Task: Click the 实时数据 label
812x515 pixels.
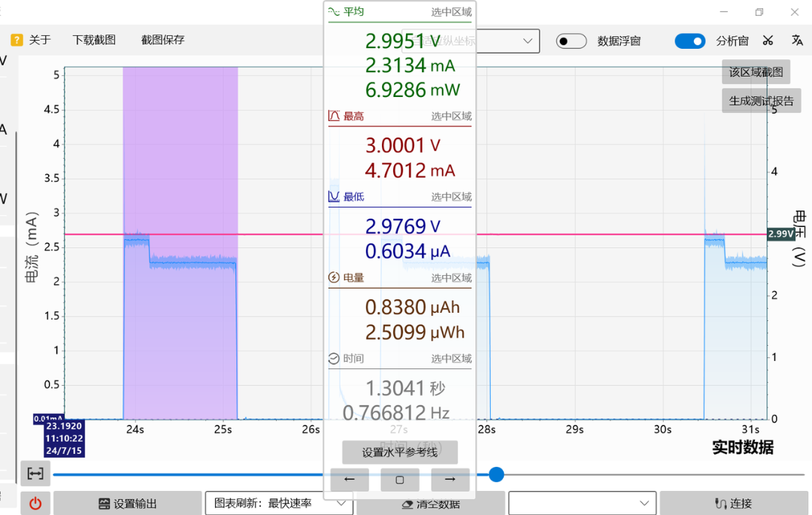Action: tap(743, 447)
